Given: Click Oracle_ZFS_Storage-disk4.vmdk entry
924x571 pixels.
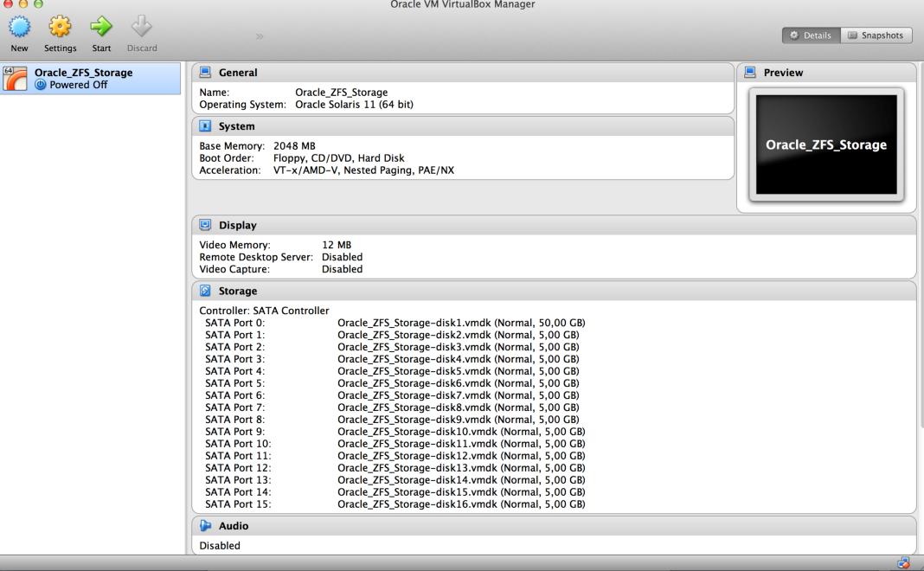Looking at the screenshot, I should tap(459, 359).
